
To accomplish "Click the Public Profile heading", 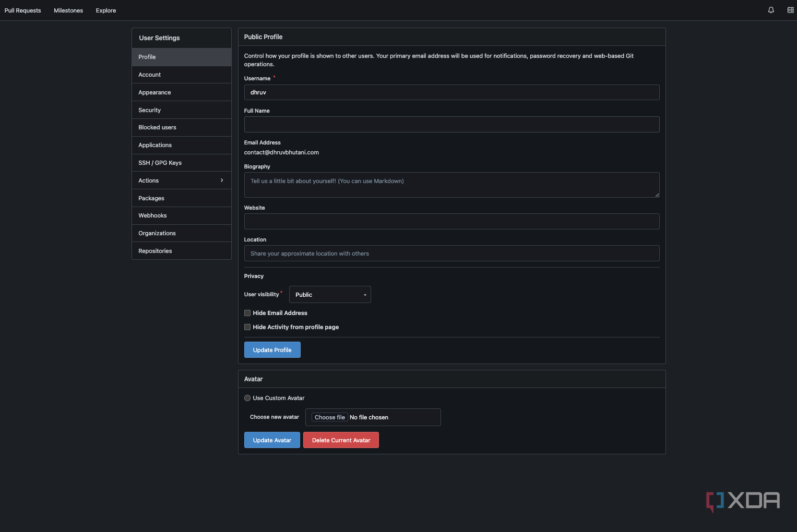I will pyautogui.click(x=263, y=37).
